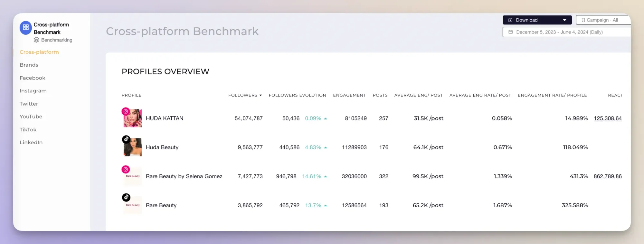Click the 99.5K /post value
644x244 pixels.
(x=428, y=176)
